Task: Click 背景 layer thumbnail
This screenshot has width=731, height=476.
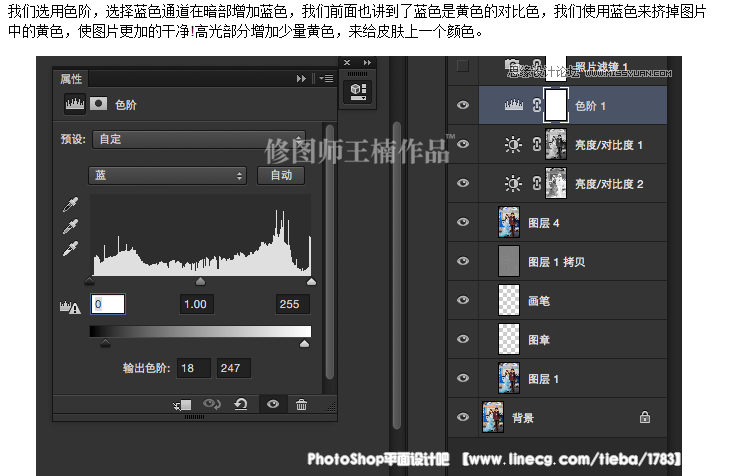Action: (x=493, y=417)
